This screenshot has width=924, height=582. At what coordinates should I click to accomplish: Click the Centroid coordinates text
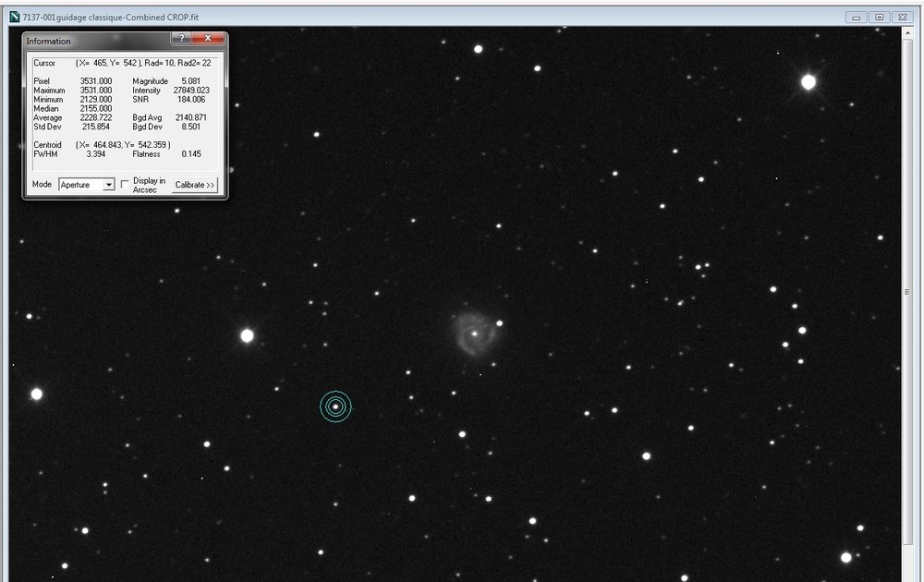[x=123, y=145]
